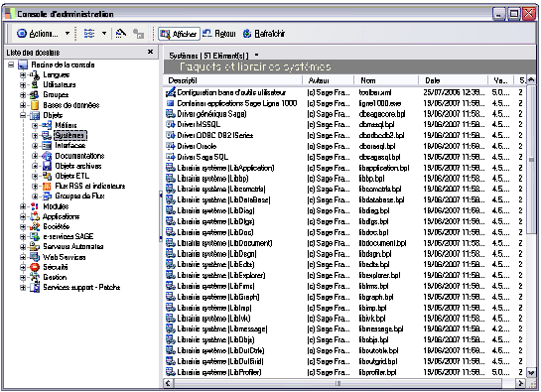Viewport: 541px width, 392px height.
Task: Click the libgraph.bpl file name cell
Action: tap(376, 297)
